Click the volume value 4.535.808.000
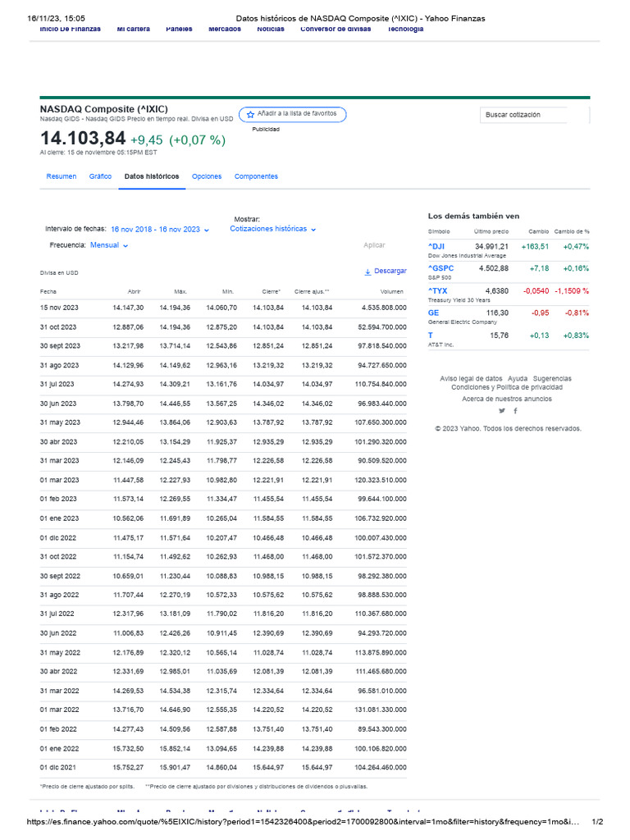Image resolution: width=630 pixels, height=840 pixels. pyautogui.click(x=384, y=308)
